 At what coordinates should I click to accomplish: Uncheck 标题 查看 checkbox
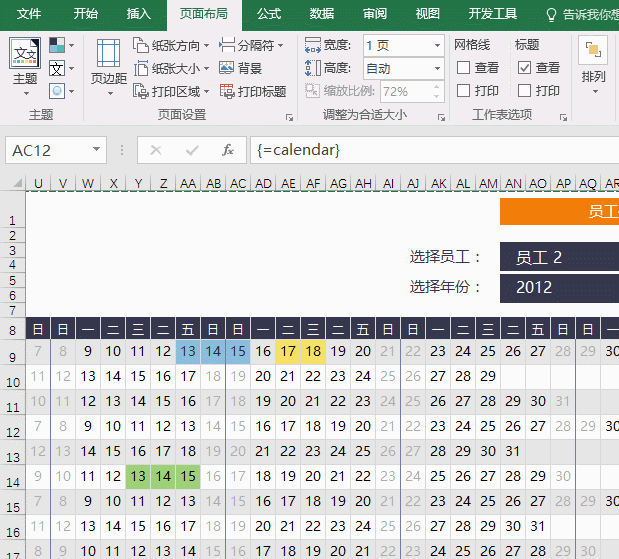(x=524, y=68)
